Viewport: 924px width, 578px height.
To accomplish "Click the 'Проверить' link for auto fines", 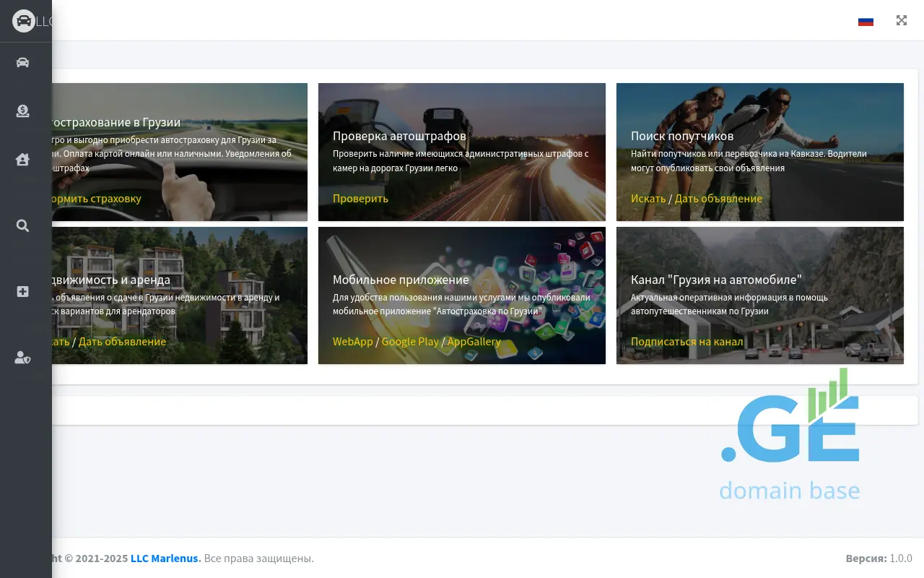I will [x=360, y=199].
